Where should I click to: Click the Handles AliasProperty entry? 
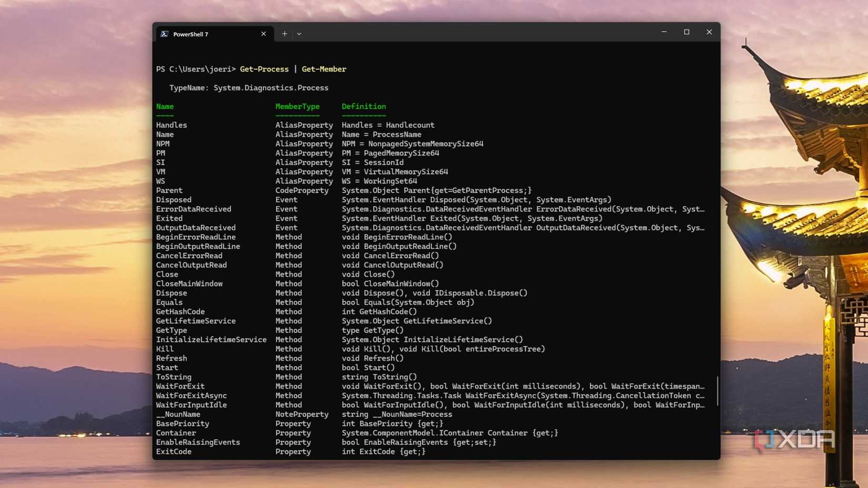171,125
